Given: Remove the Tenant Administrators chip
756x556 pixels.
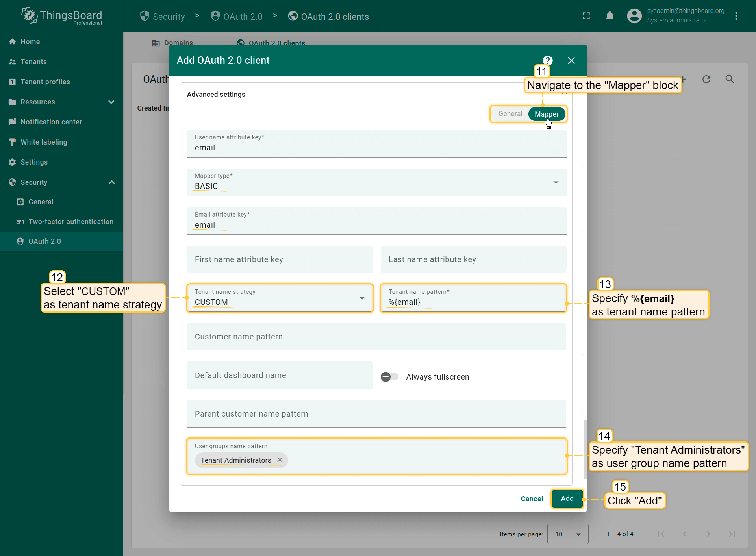Looking at the screenshot, I should click(280, 460).
